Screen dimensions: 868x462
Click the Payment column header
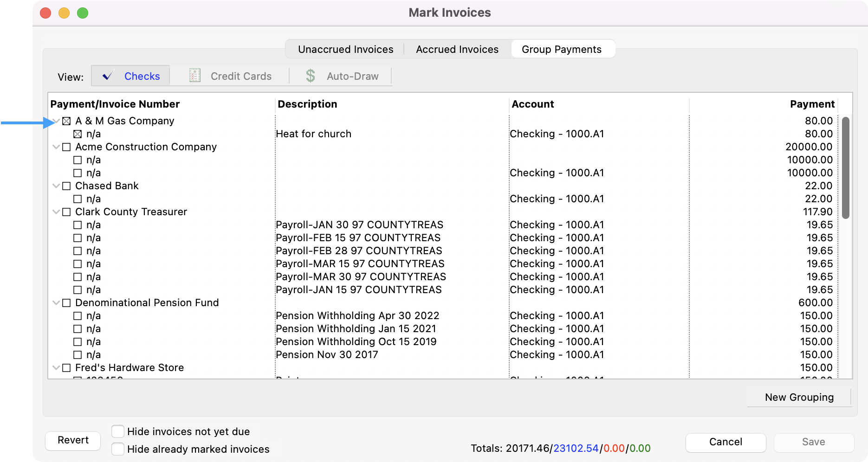pyautogui.click(x=812, y=104)
